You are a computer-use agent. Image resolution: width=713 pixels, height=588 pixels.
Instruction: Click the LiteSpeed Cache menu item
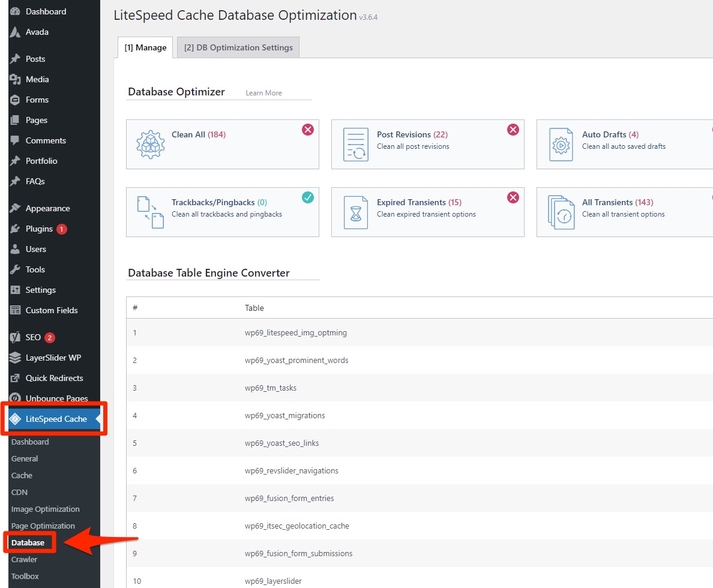(56, 419)
